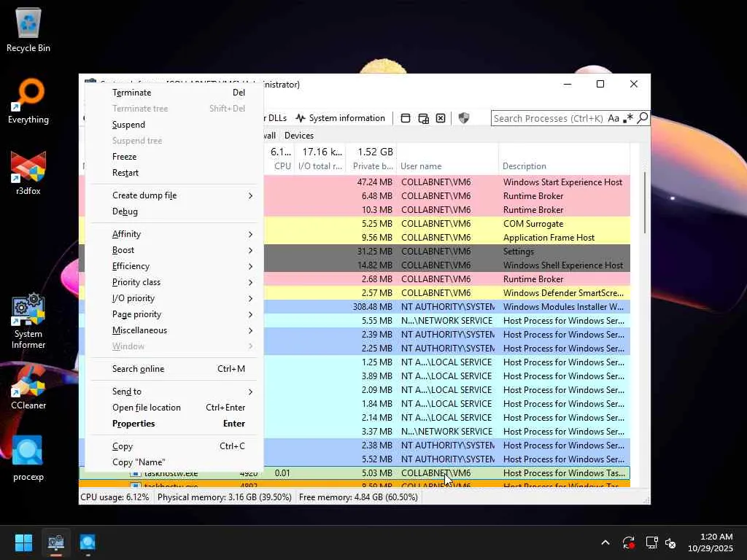This screenshot has width=747, height=560.
Task: Select Terminate from the context menu
Action: tap(174, 93)
